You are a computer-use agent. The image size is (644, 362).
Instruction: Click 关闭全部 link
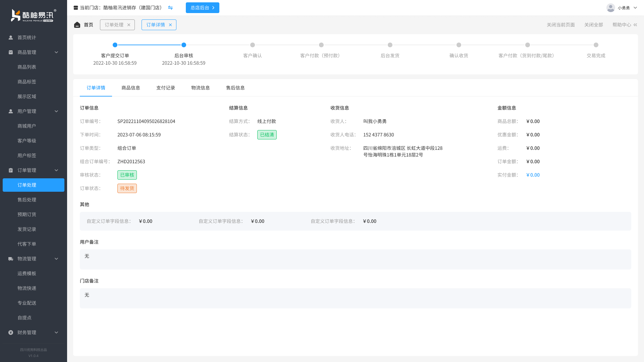coord(594,25)
